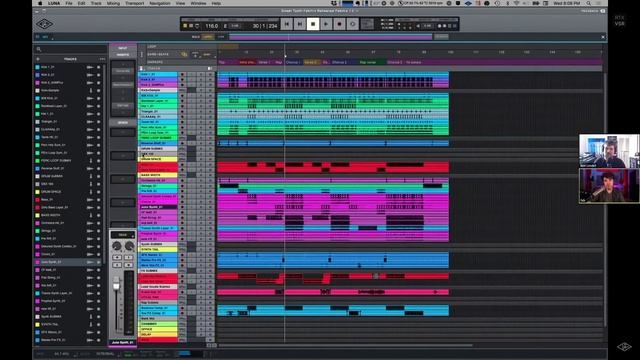Click the DRUM SPACE timeline track header
Viewport: 640px width, 360px height.
(x=158, y=159)
